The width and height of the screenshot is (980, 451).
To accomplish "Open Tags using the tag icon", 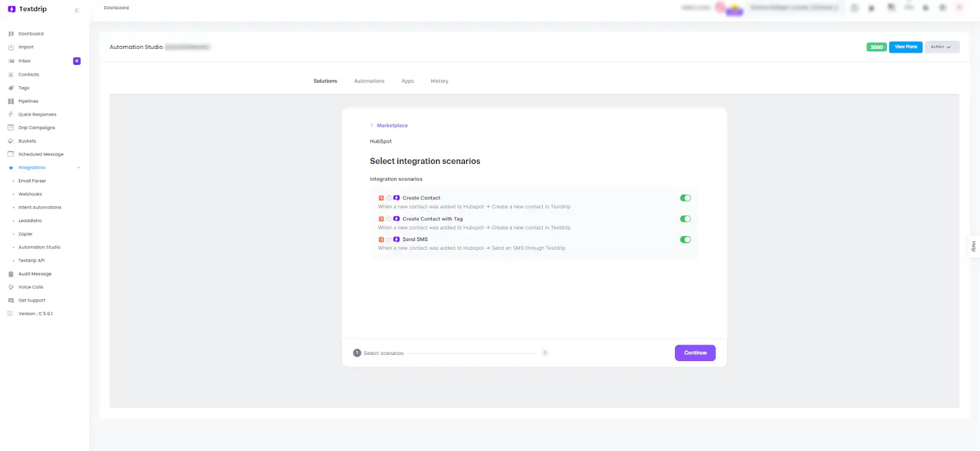I will [x=11, y=88].
